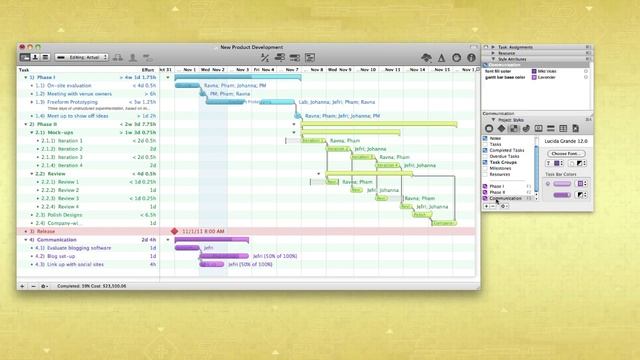Open the project inspector circle tab

pos(489,129)
